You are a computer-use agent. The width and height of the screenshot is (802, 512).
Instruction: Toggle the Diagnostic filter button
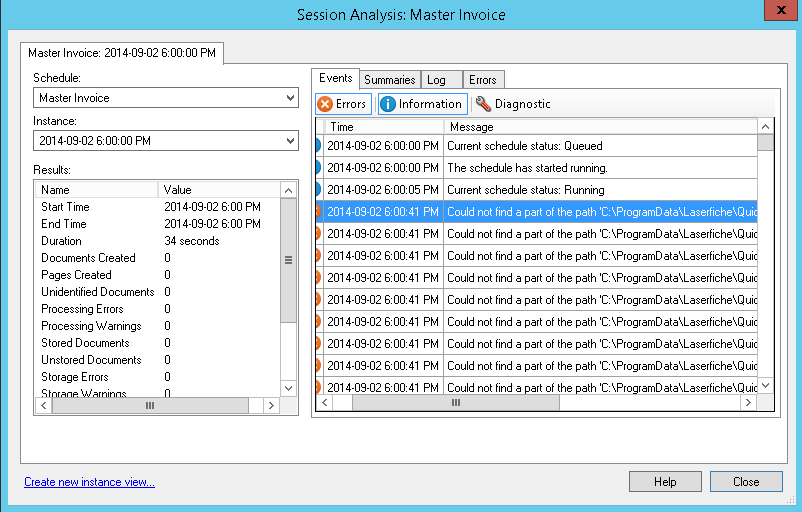512,104
